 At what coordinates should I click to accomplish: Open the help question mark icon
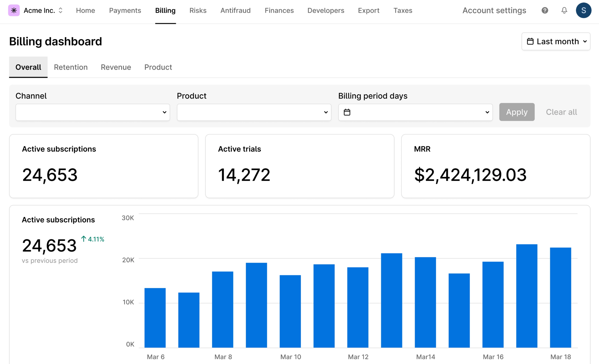click(545, 10)
